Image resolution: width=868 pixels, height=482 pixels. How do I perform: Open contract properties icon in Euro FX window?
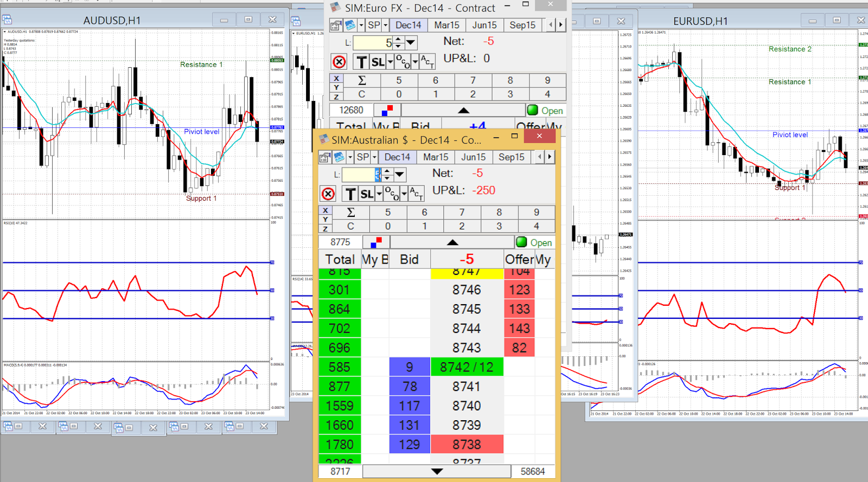(x=335, y=25)
